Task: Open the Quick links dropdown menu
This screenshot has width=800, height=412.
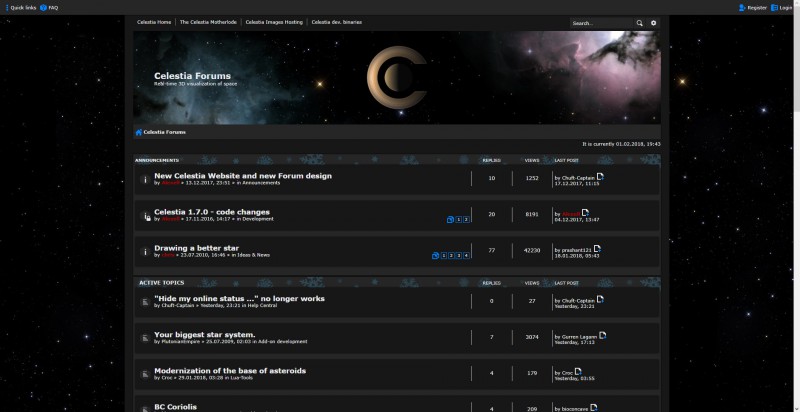Action: point(20,8)
